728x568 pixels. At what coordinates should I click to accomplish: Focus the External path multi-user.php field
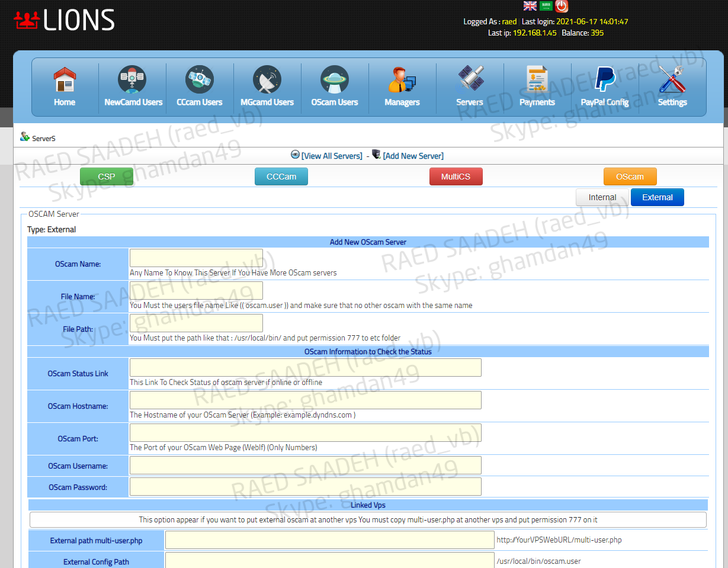pos(329,540)
